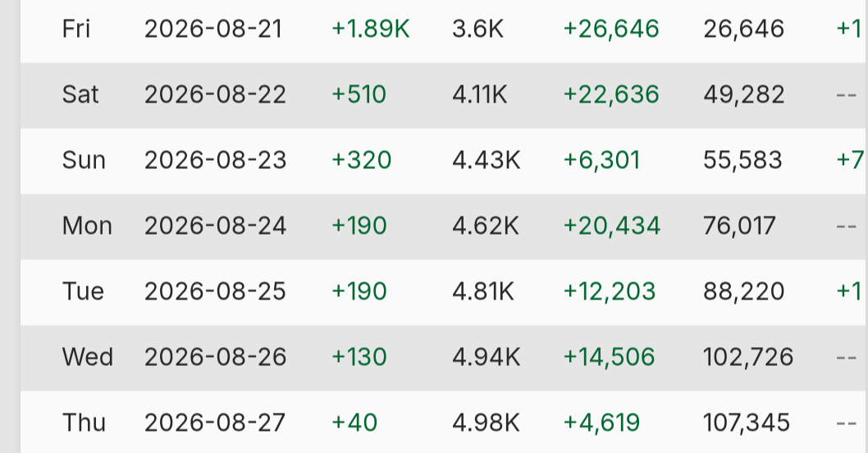Viewport: 868px width, 453px height.
Task: Click the 49,282 total views cell
Action: [743, 94]
